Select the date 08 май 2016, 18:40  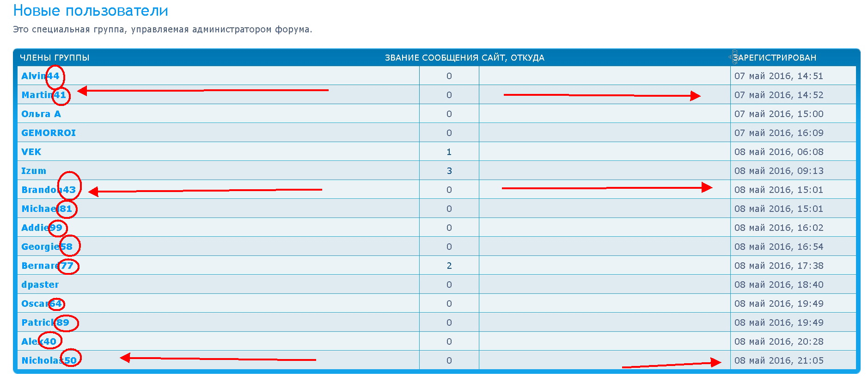click(x=779, y=285)
